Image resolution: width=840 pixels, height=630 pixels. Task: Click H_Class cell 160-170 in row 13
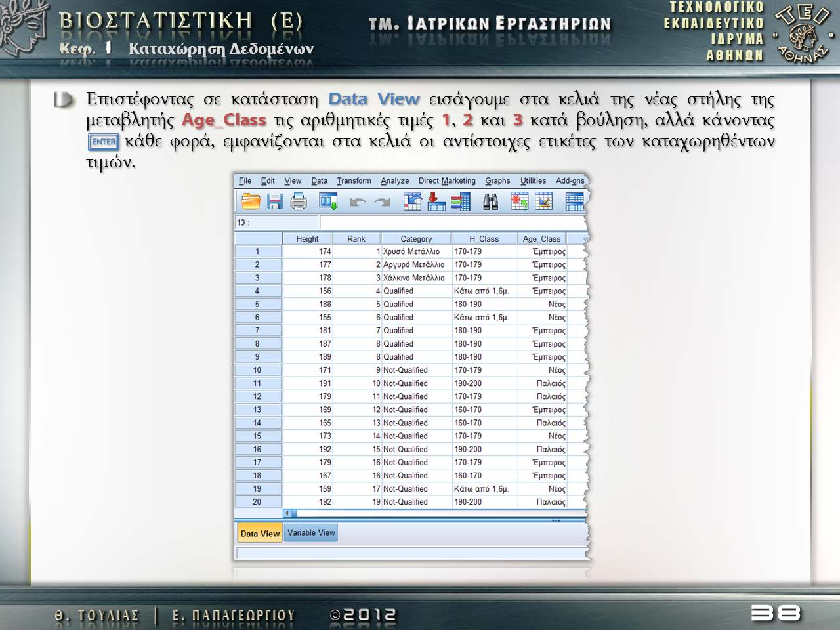pos(484,409)
